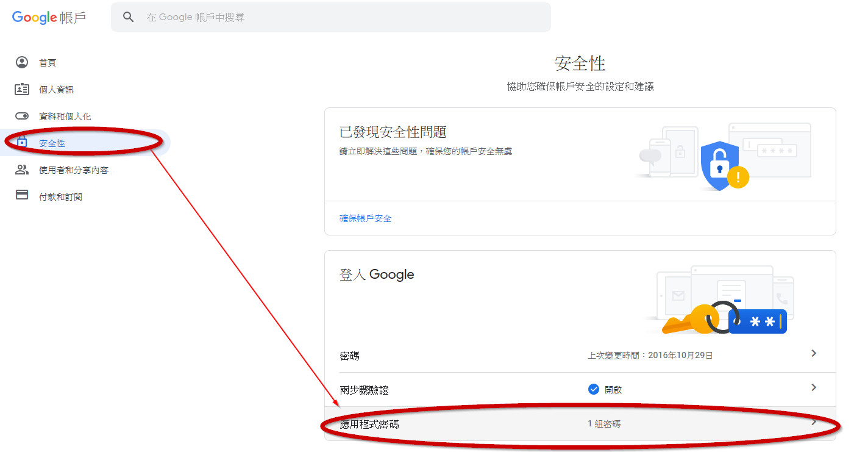The width and height of the screenshot is (868, 452).
Task: Click the 首頁 home icon
Action: (x=22, y=62)
